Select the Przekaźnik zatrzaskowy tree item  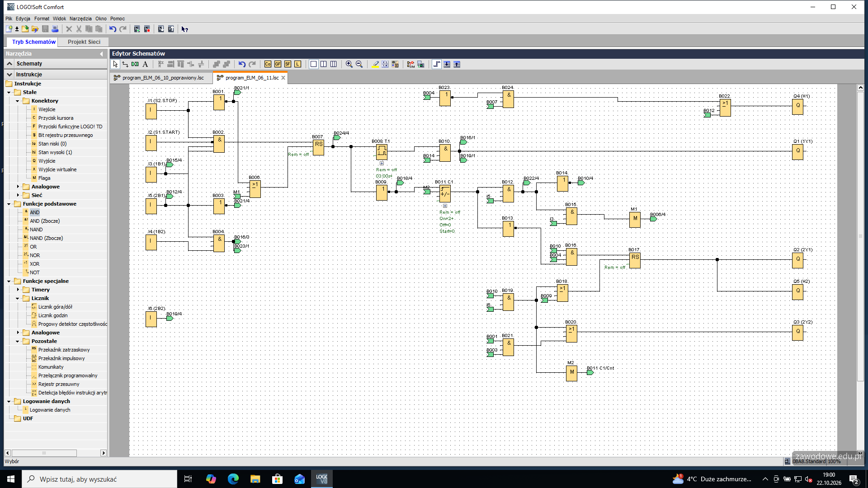(64, 350)
